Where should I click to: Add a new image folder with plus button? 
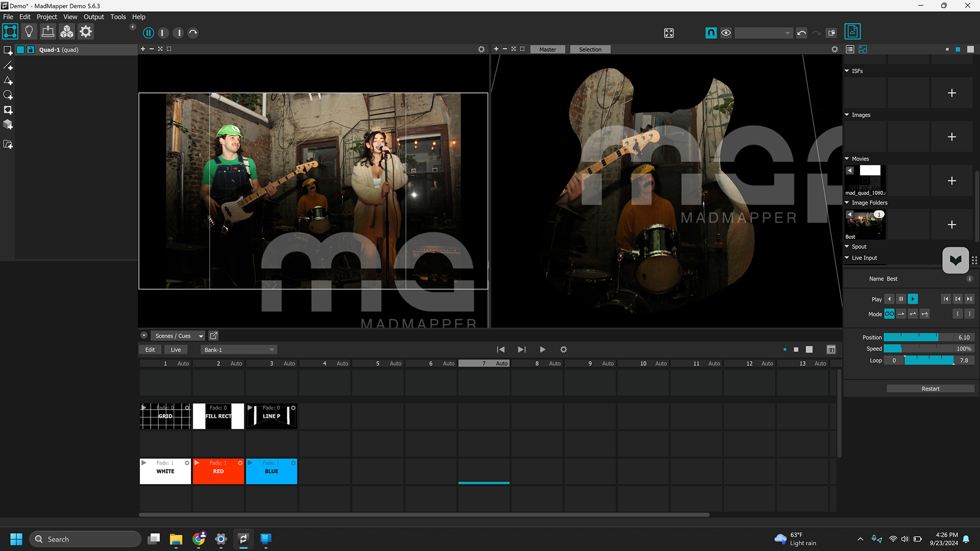point(952,224)
